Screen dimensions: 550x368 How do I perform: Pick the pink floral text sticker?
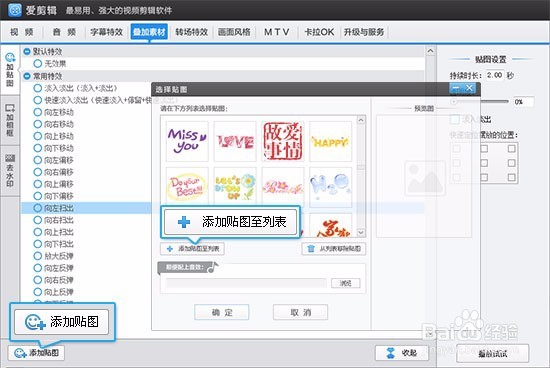283,187
